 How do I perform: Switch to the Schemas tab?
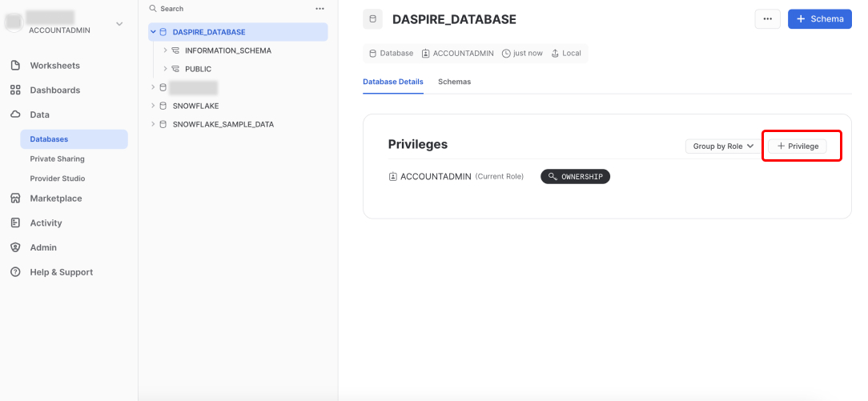point(455,82)
